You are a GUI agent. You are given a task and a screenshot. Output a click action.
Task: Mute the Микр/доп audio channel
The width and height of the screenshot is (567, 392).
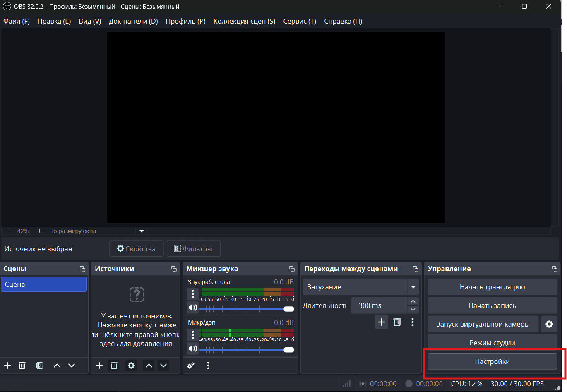[193, 349]
